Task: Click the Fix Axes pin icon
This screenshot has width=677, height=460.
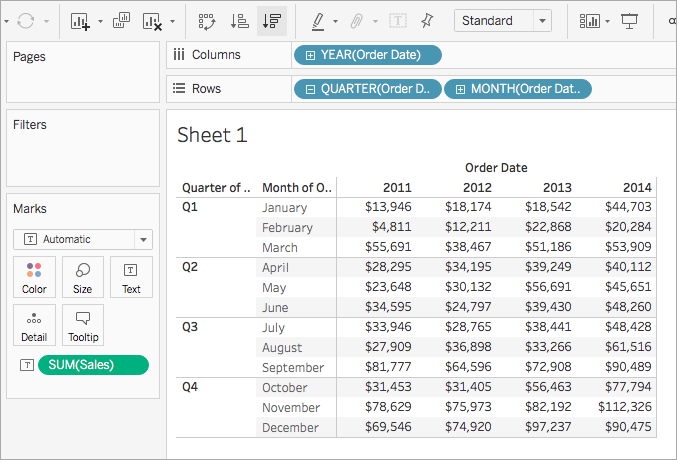Action: click(427, 21)
